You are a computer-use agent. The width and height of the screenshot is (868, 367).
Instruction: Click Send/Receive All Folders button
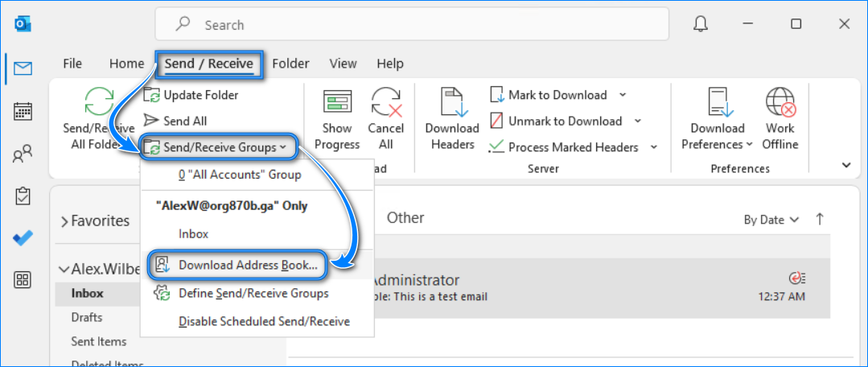click(x=97, y=118)
